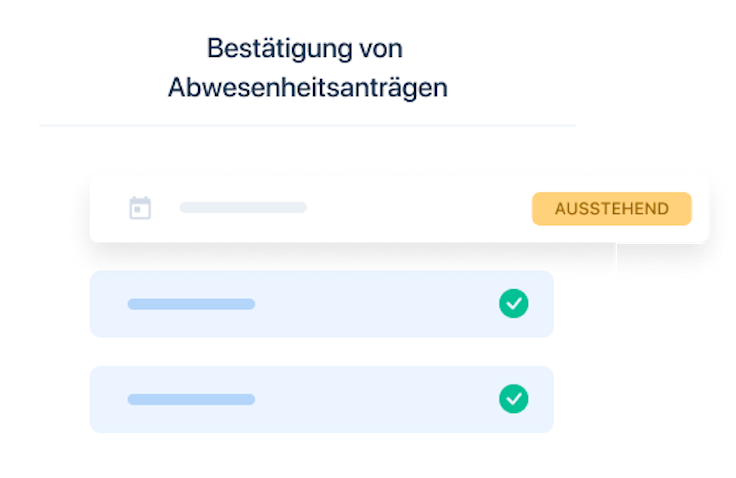Select the lower light-blue approved row
This screenshot has height=478, width=736.
[322, 399]
